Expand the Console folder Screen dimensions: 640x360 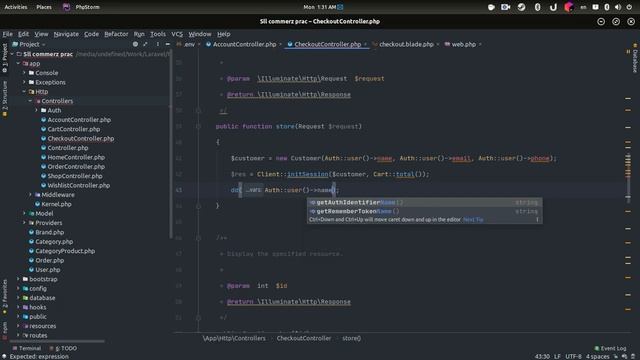(x=24, y=73)
